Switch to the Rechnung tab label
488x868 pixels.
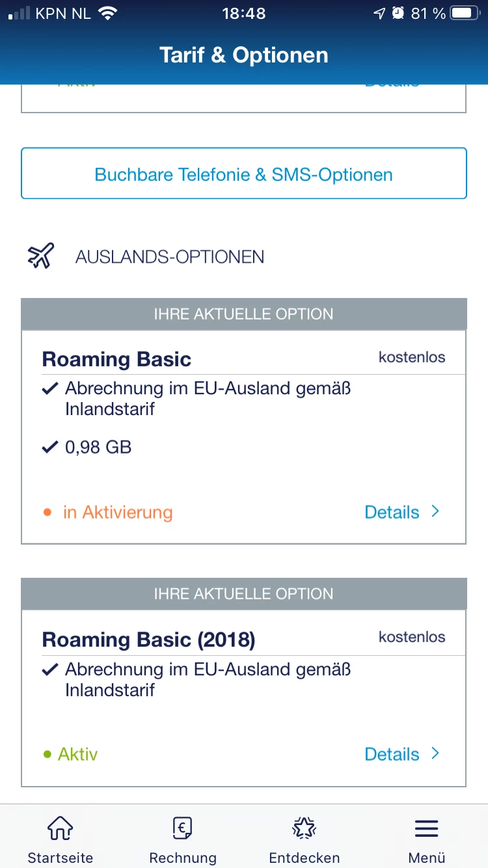point(182,857)
